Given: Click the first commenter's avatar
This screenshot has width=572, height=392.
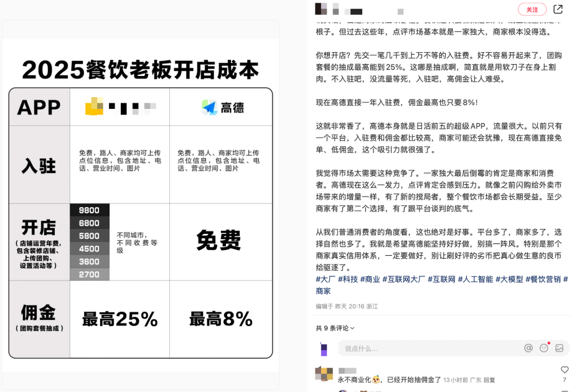Looking at the screenshot, I should 323,374.
